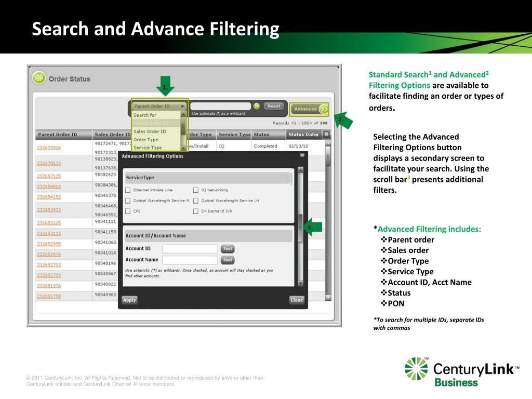Click sales order 90040963 cell
Screen dimensions: 532x399
click(x=105, y=295)
